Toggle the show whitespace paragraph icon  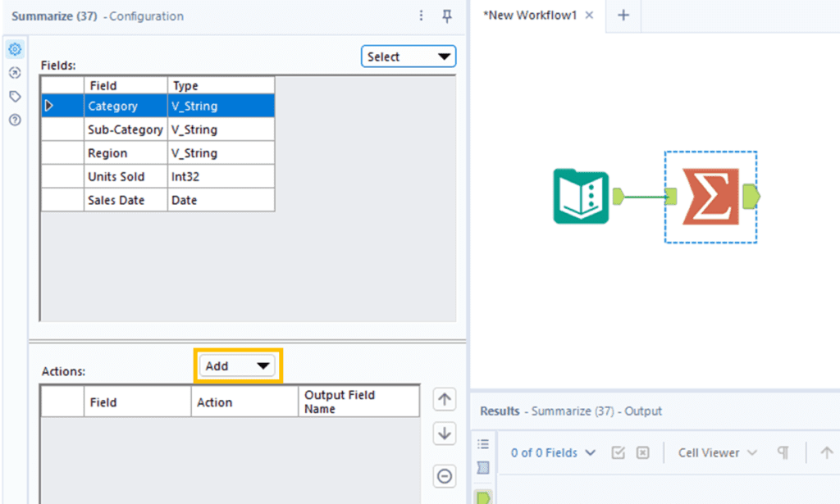coord(783,452)
